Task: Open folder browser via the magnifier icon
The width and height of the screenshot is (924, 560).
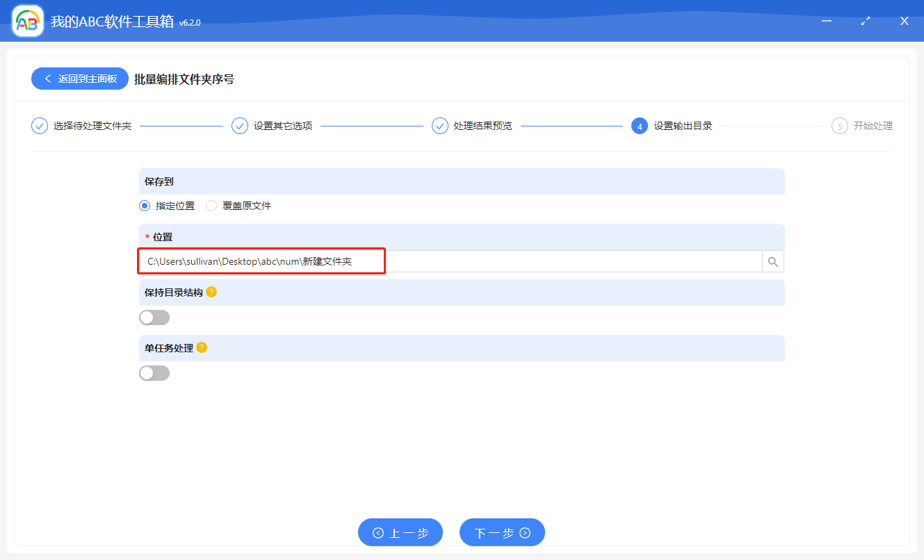Action: pos(772,261)
